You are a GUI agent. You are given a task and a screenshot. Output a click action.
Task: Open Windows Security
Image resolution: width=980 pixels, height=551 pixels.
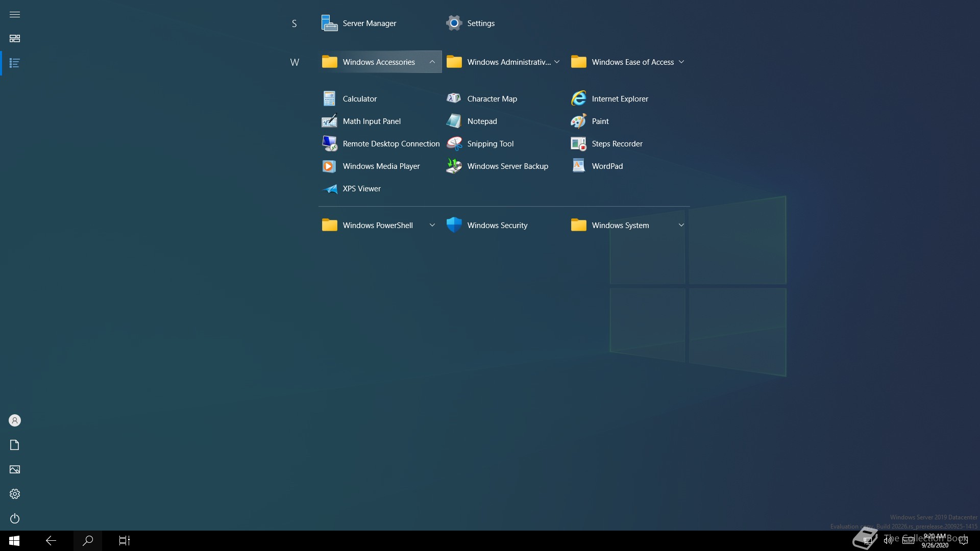pyautogui.click(x=504, y=225)
